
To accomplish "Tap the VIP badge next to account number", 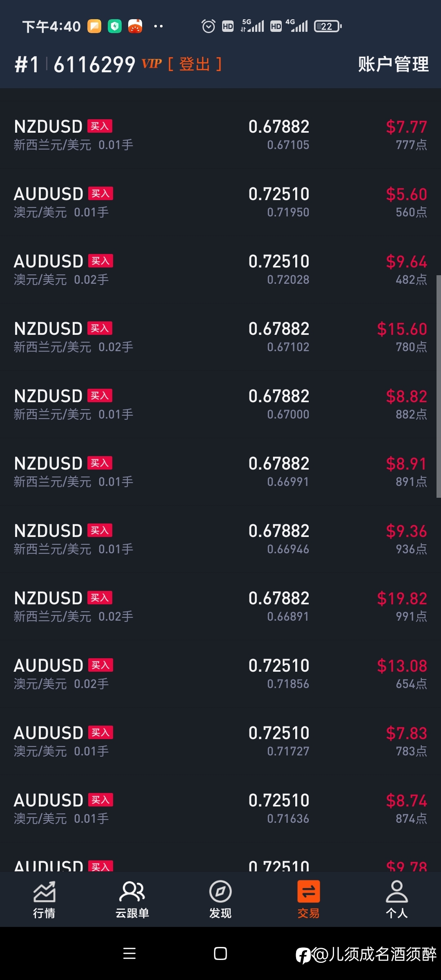I will click(152, 64).
